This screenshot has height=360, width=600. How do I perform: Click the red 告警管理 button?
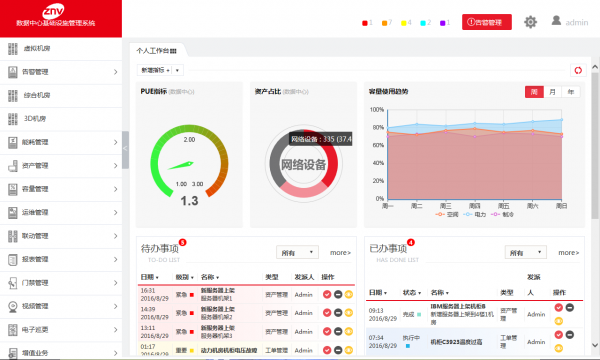487,22
